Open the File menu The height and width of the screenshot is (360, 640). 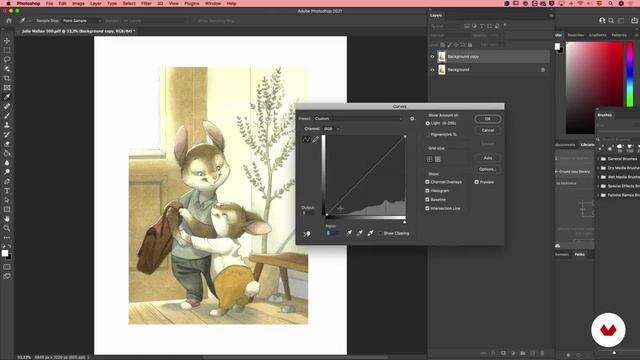click(x=49, y=3)
